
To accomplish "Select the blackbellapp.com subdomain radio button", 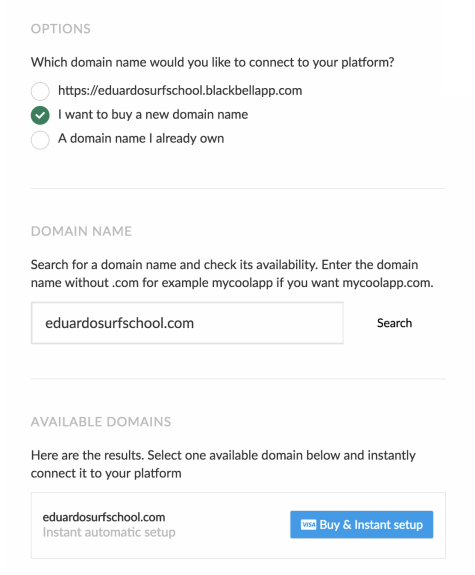I will pyautogui.click(x=40, y=91).
